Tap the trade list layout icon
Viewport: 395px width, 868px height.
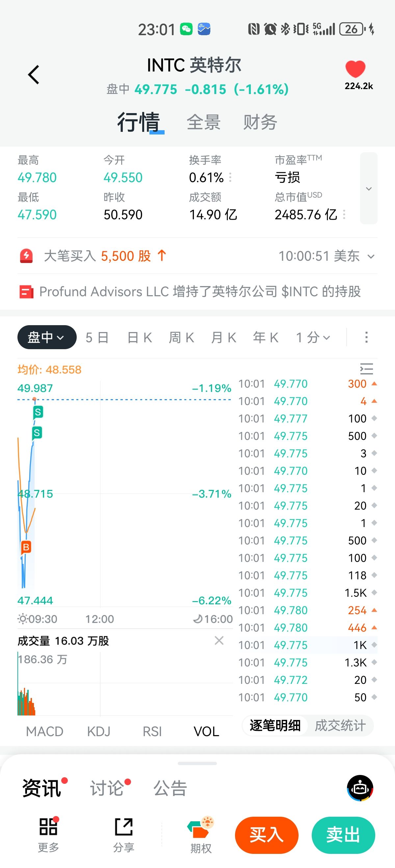pos(366,369)
